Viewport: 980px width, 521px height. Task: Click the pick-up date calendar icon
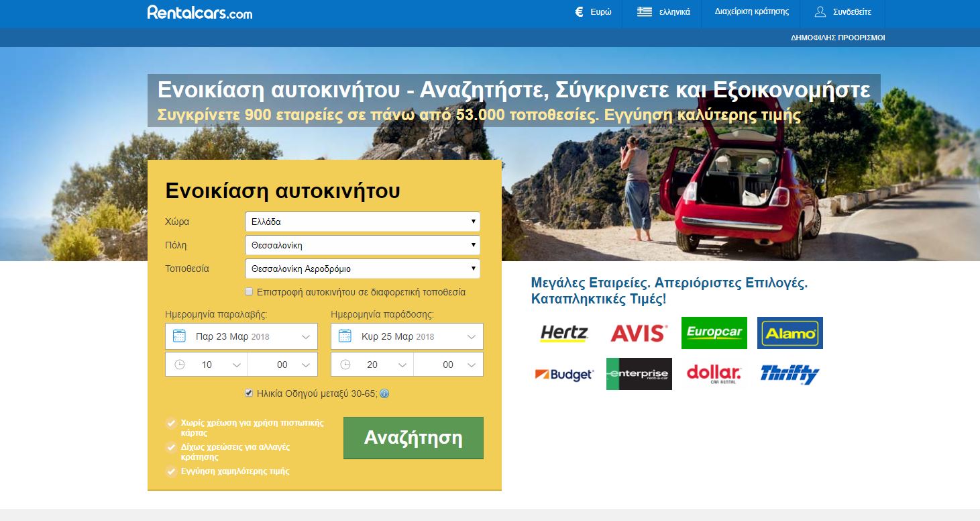179,336
